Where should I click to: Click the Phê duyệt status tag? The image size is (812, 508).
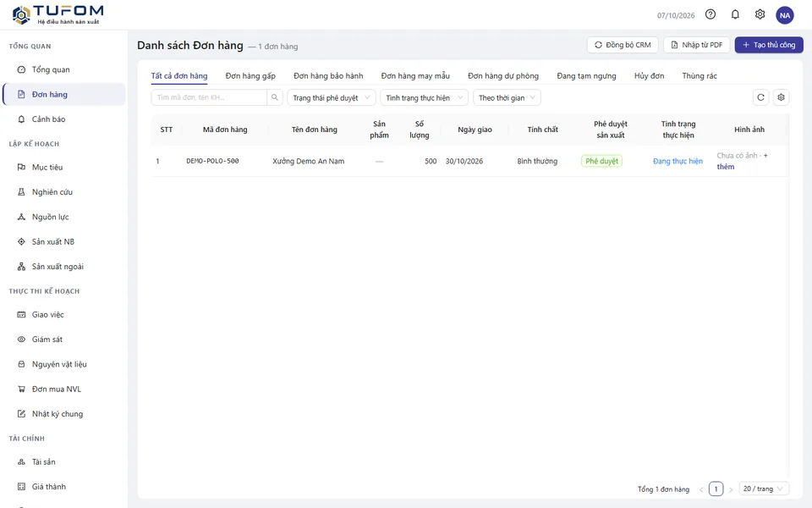tap(601, 161)
